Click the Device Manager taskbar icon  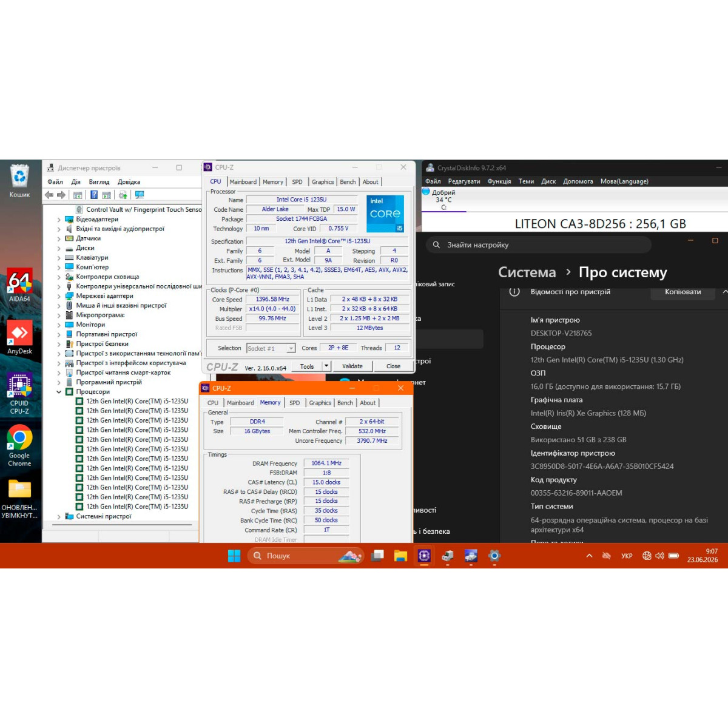point(448,555)
